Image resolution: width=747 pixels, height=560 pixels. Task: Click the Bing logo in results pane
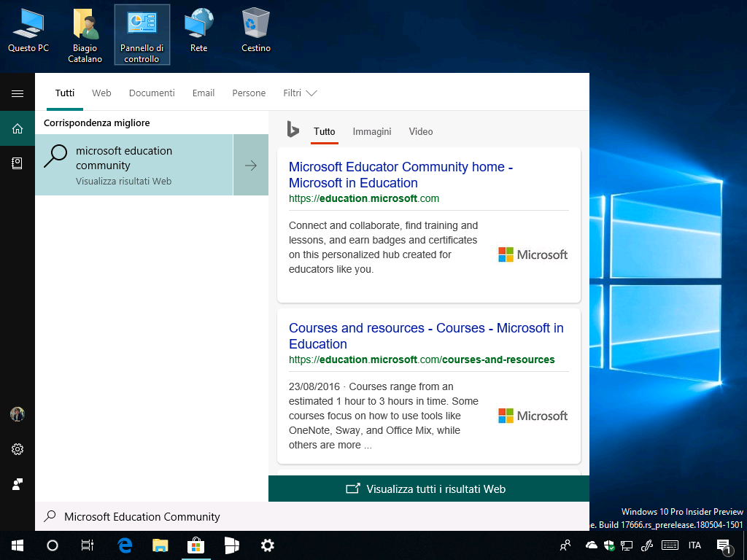click(x=293, y=130)
